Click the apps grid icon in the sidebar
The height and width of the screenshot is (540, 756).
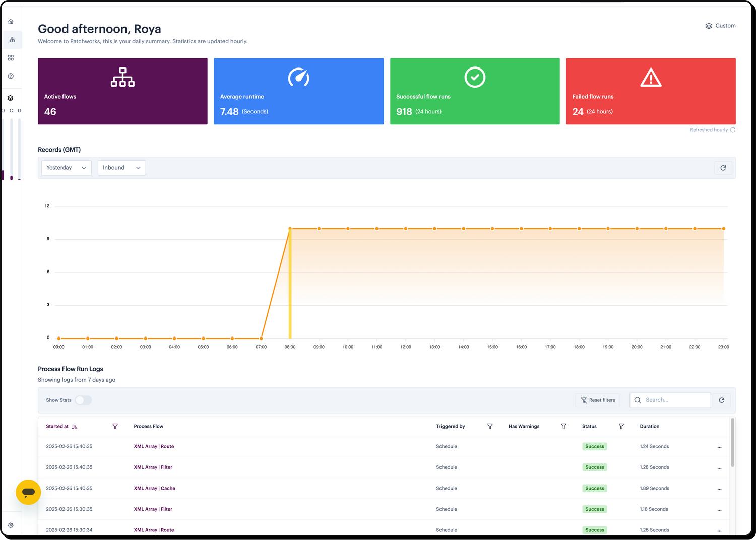pos(11,57)
